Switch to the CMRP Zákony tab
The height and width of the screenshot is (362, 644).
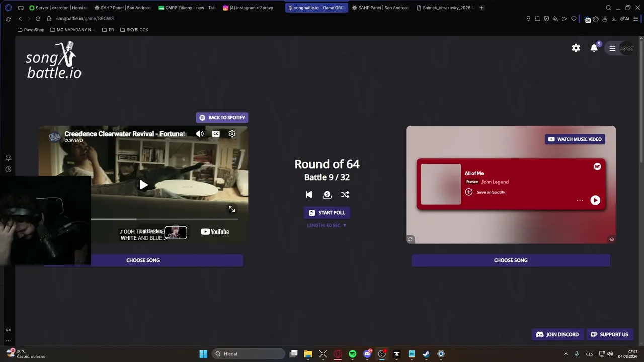[x=187, y=8]
